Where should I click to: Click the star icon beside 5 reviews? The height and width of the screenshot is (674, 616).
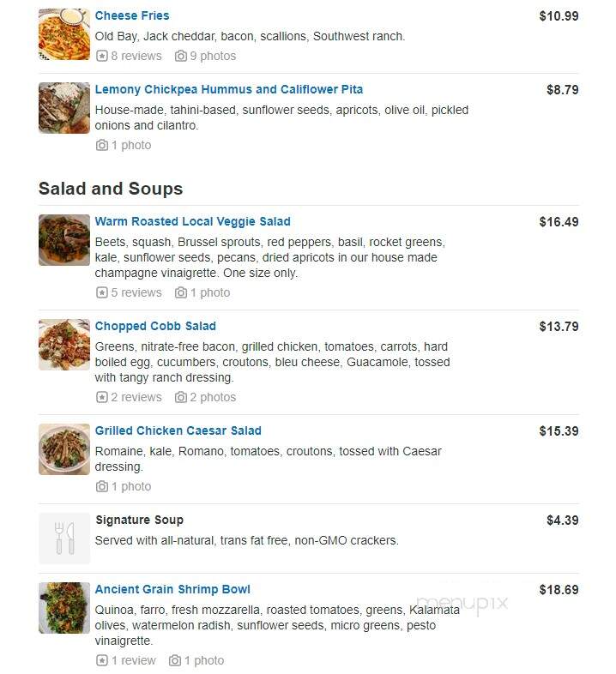101,292
